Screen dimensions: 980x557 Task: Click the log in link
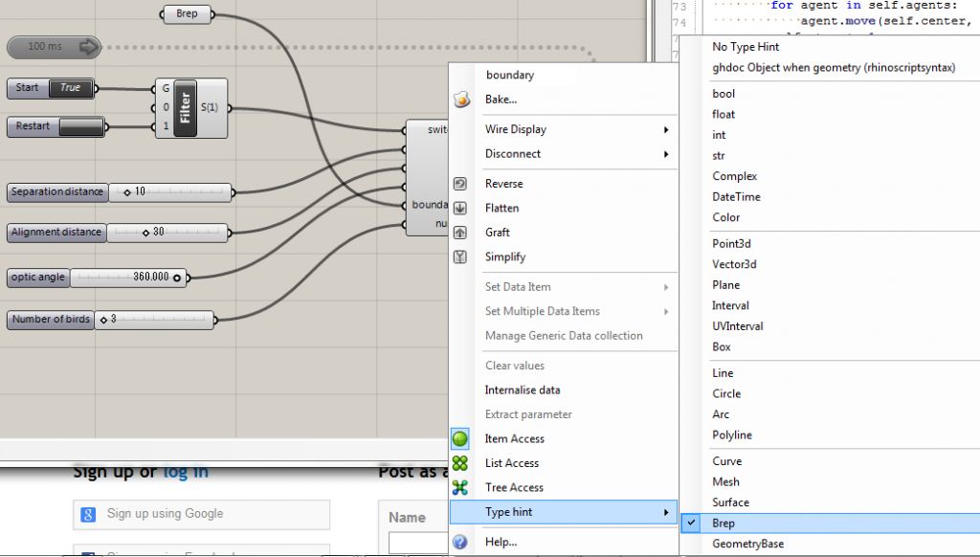[x=186, y=472]
